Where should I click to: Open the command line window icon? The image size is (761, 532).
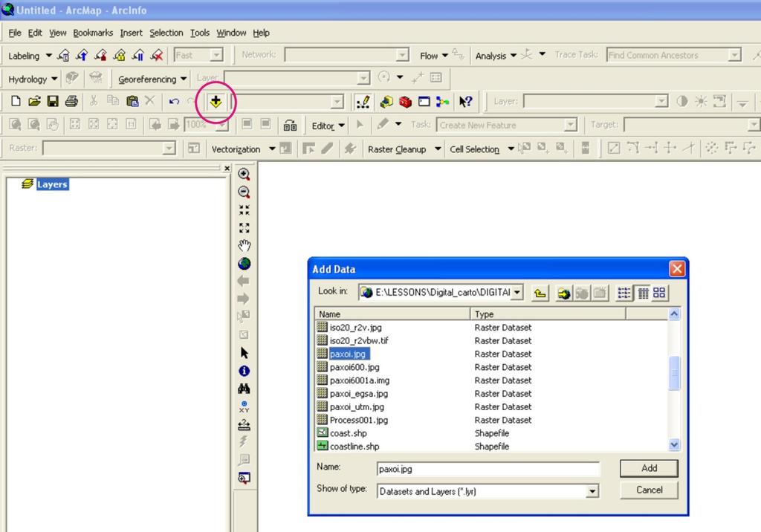(424, 102)
